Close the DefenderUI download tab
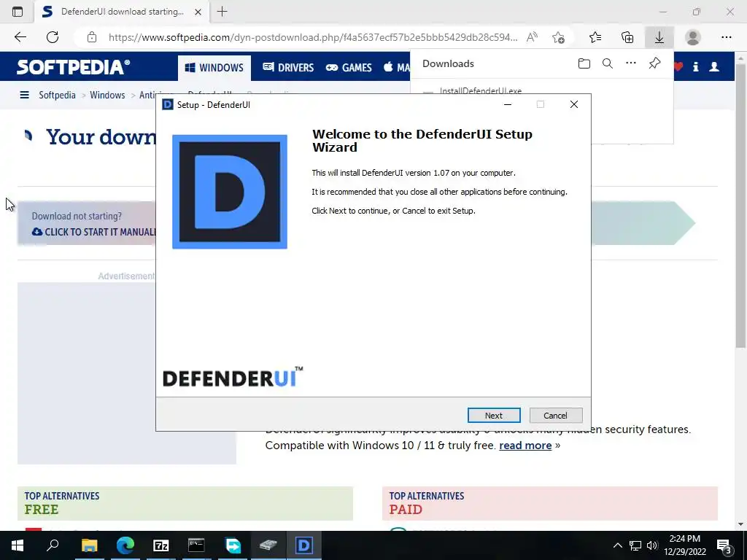This screenshot has width=747, height=560. [198, 12]
